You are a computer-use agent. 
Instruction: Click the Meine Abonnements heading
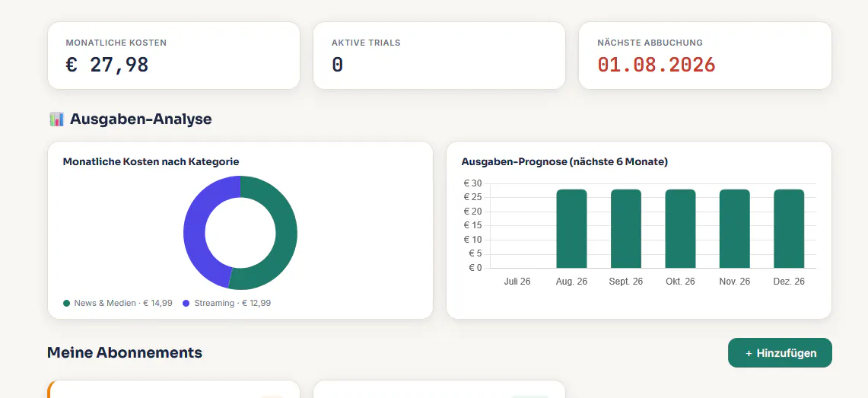[x=125, y=352]
